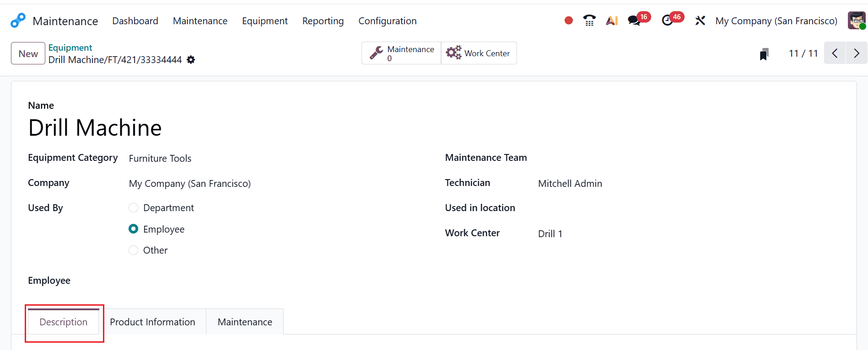Open the Reporting menu

pyautogui.click(x=323, y=21)
